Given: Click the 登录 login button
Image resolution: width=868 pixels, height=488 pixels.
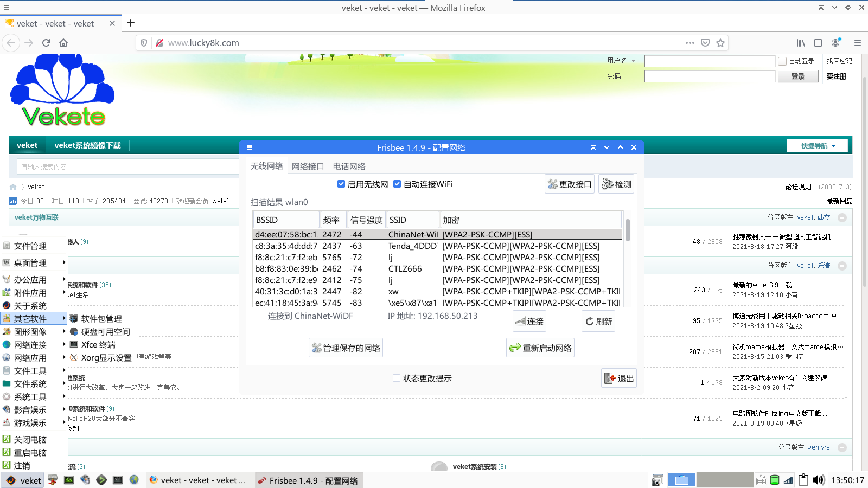Looking at the screenshot, I should pyautogui.click(x=798, y=76).
